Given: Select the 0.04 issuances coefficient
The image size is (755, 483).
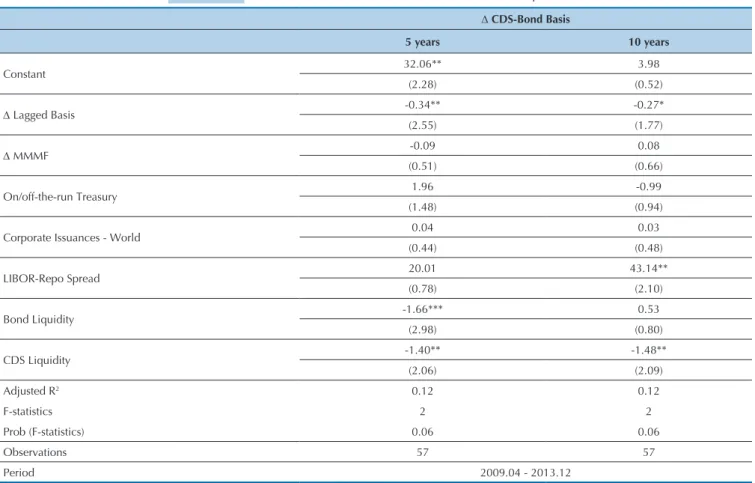Looking at the screenshot, I should pyautogui.click(x=422, y=228).
